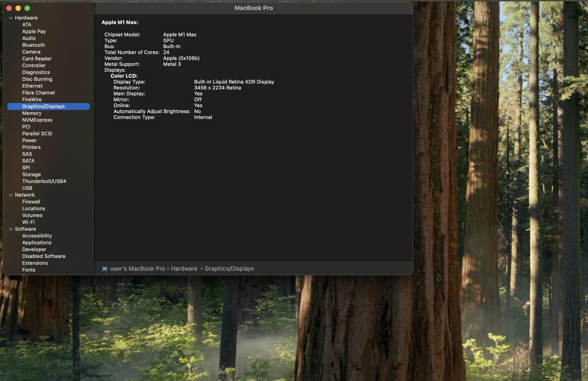Select Diagnostics in the sidebar
Viewport: 588px width, 381px height.
tap(36, 72)
